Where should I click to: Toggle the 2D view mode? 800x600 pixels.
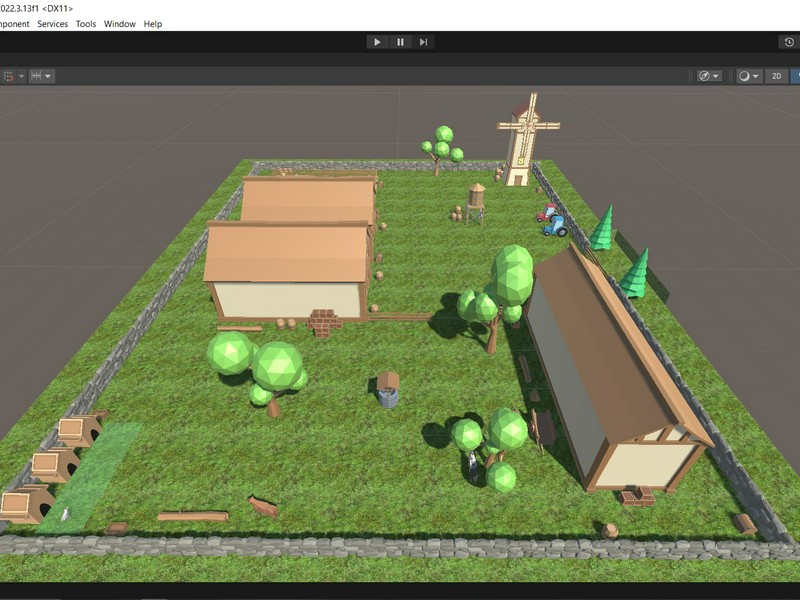(776, 76)
